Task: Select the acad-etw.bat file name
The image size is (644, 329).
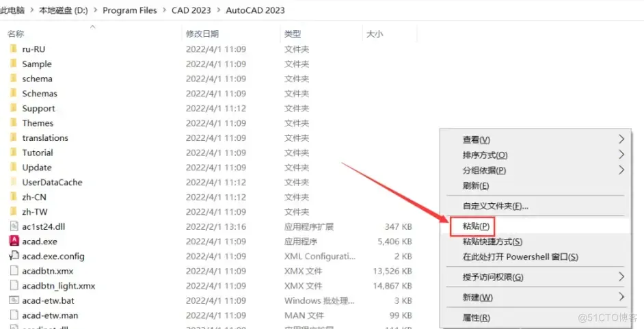Action: 48,300
